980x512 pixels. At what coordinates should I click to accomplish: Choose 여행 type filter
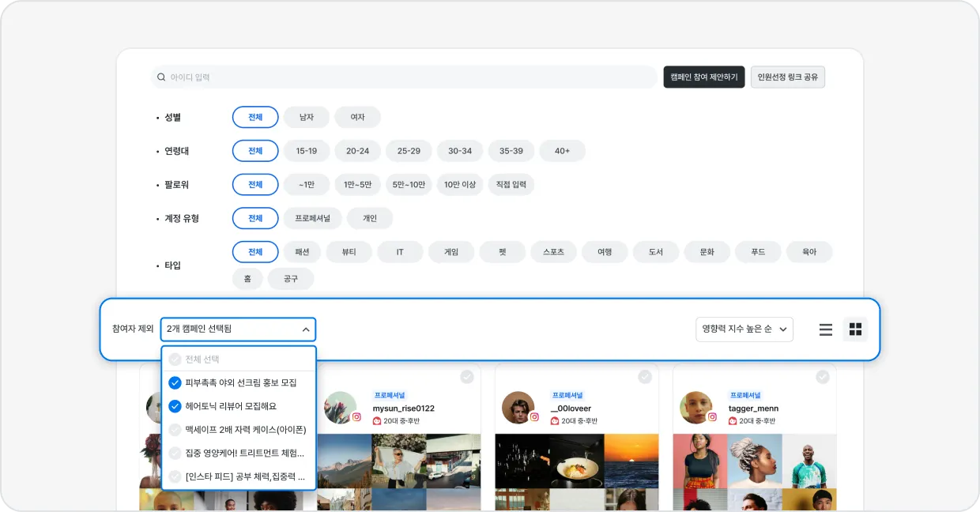[x=605, y=252]
